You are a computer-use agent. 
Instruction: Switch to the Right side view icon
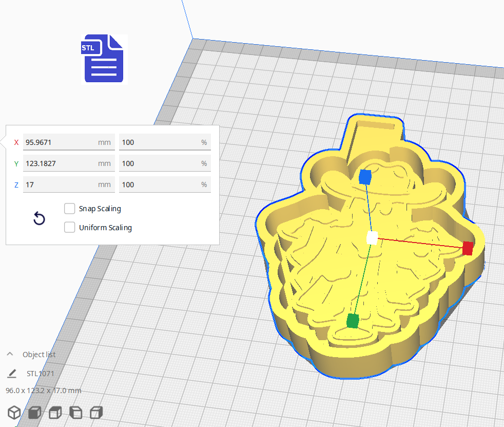click(x=96, y=412)
